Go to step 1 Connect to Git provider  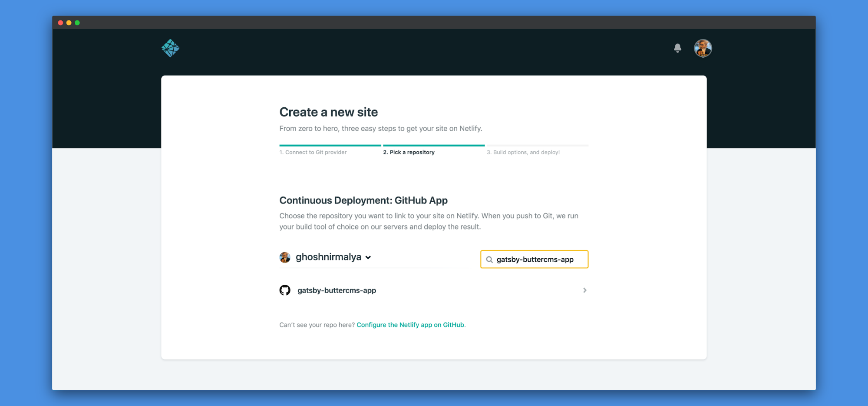313,152
